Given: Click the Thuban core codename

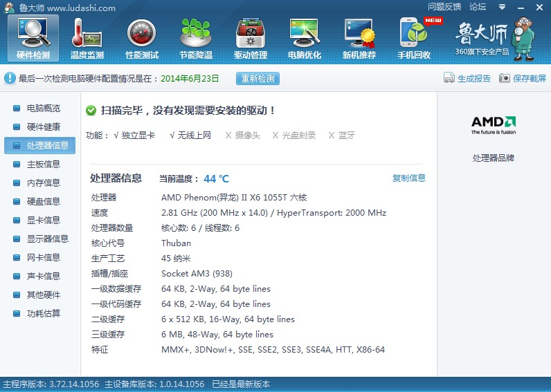Looking at the screenshot, I should click(176, 243).
